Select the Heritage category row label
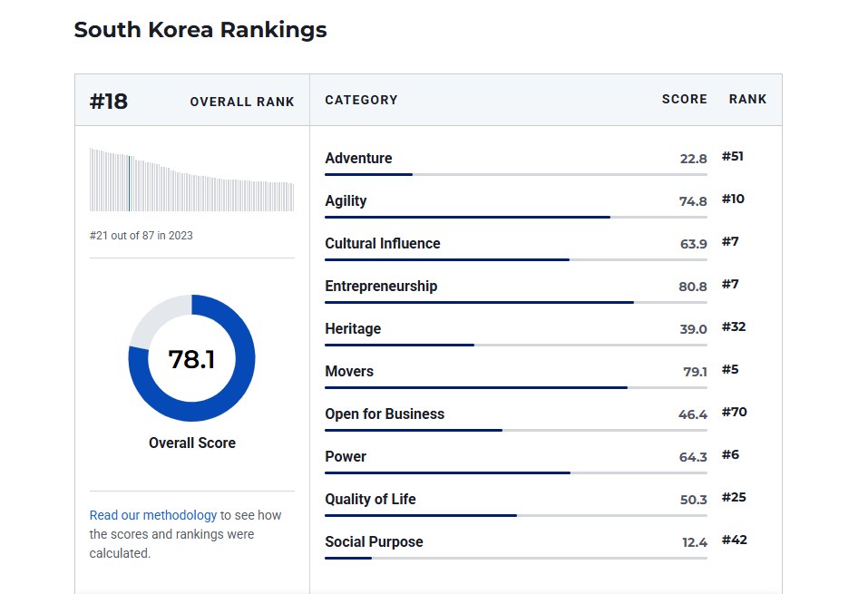Image resolution: width=868 pixels, height=594 pixels. pyautogui.click(x=353, y=329)
